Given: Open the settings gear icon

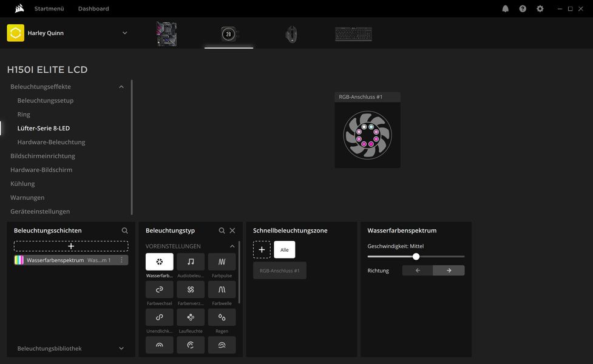Looking at the screenshot, I should click(x=540, y=8).
